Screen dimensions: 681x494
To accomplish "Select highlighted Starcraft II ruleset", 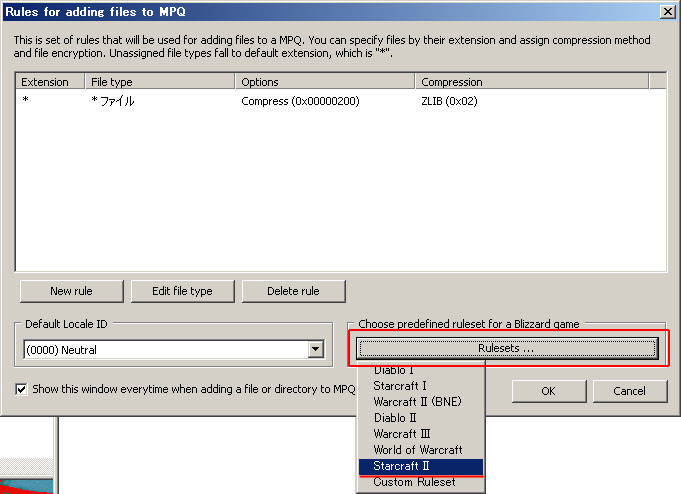I will coord(420,466).
